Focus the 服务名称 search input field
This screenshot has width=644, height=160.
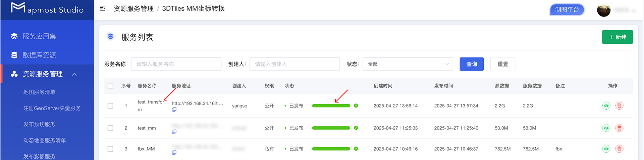[176, 64]
